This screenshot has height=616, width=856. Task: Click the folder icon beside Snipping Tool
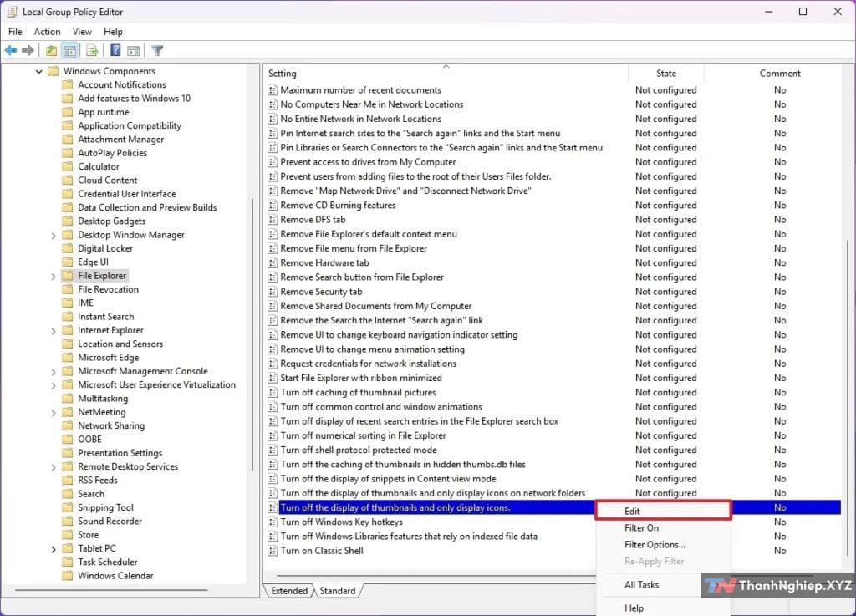67,507
